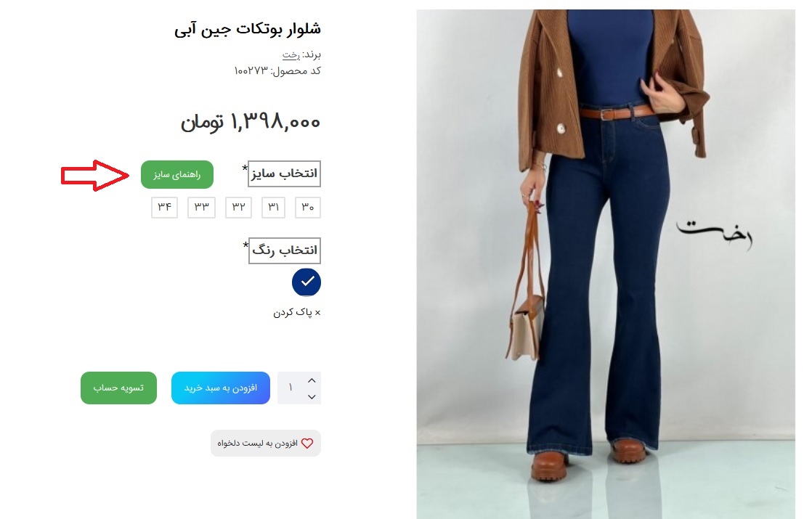
Task: Click the red arrow pointing at size guide
Action: coord(94,176)
